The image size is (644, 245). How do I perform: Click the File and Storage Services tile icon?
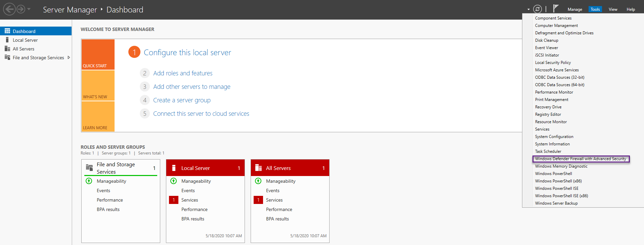[x=89, y=168]
